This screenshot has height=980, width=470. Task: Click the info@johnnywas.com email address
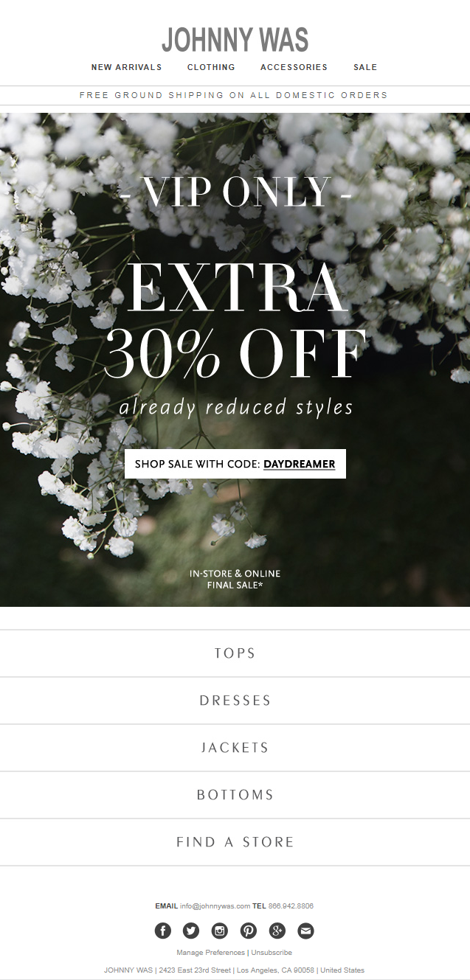pyautogui.click(x=215, y=906)
